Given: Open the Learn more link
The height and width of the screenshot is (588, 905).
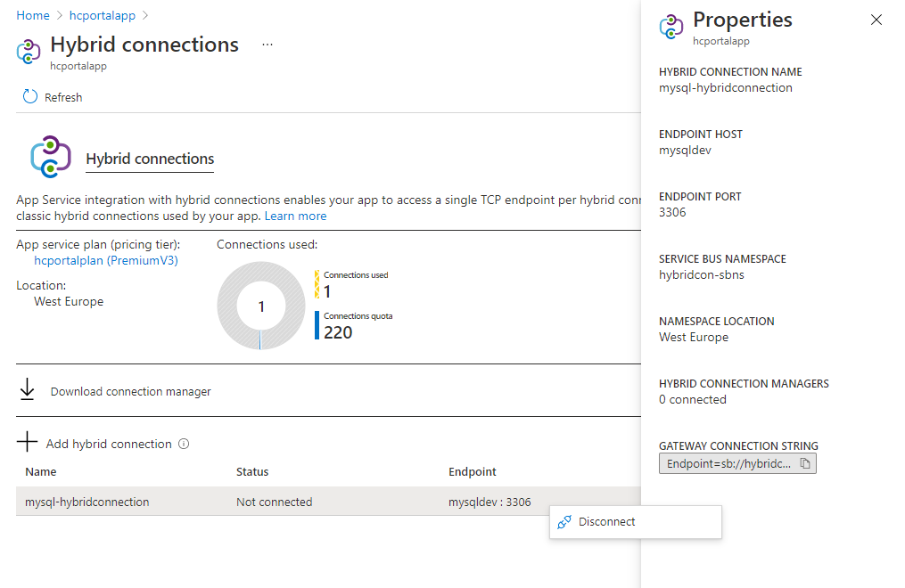Looking at the screenshot, I should pyautogui.click(x=295, y=216).
